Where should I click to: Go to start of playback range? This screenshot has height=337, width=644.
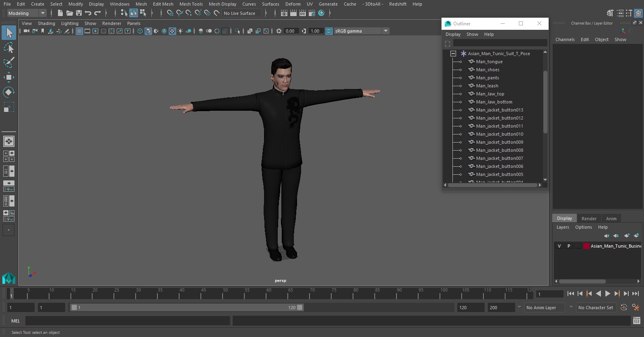click(571, 294)
